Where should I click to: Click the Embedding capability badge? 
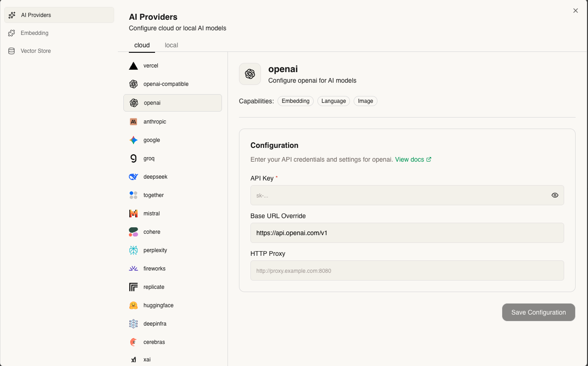[x=296, y=101]
